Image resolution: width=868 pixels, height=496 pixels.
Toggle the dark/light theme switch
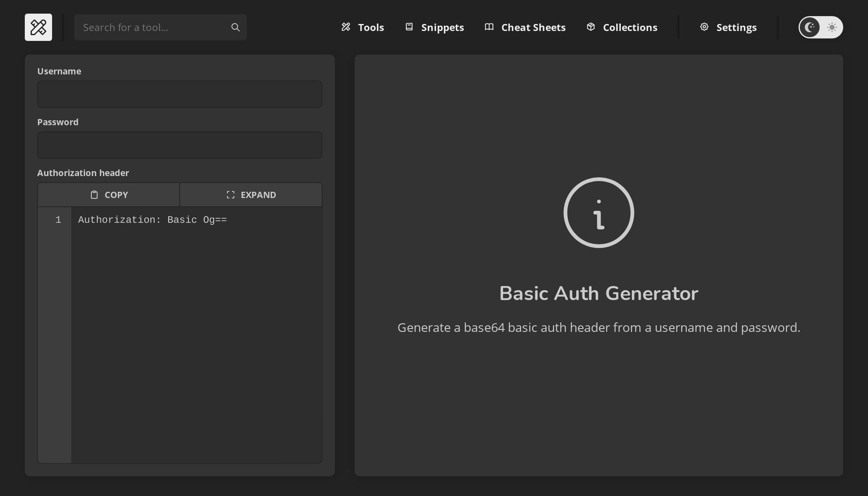[x=820, y=27]
